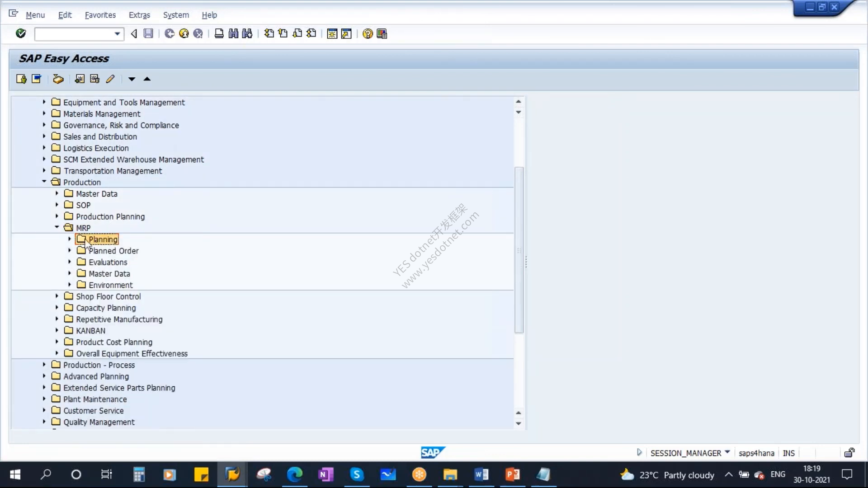This screenshot has height=488, width=868.
Task: Open the Edit menu
Action: 65,15
